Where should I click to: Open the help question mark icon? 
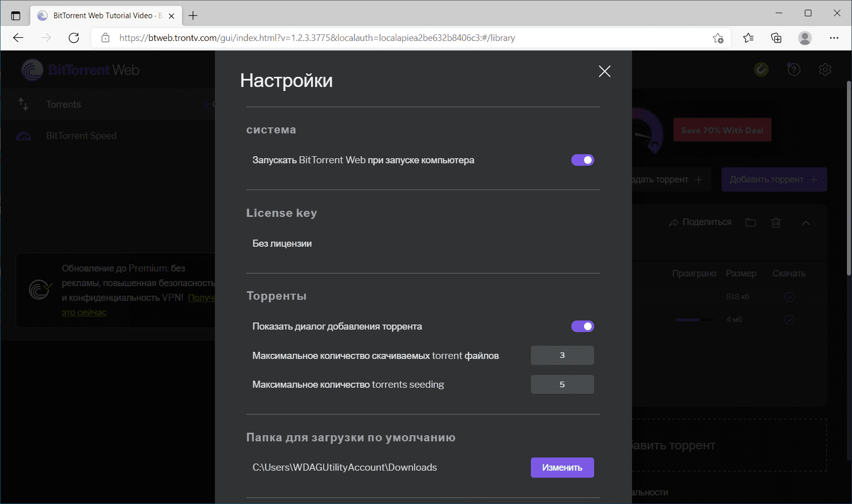794,70
